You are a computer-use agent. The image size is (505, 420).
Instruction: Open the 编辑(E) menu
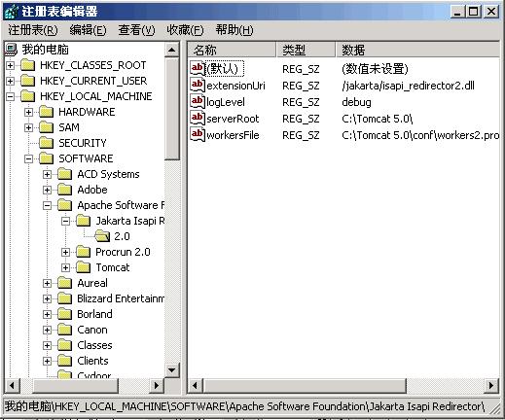click(x=88, y=30)
